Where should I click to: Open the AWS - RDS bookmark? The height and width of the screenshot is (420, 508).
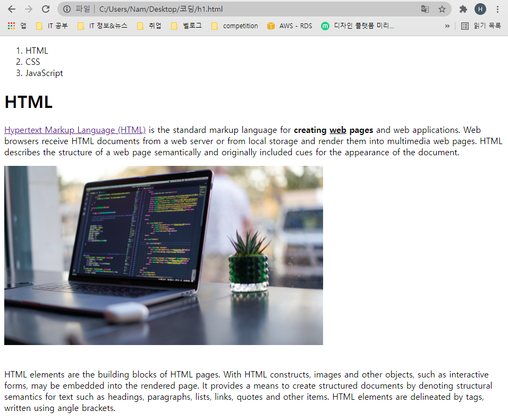289,26
